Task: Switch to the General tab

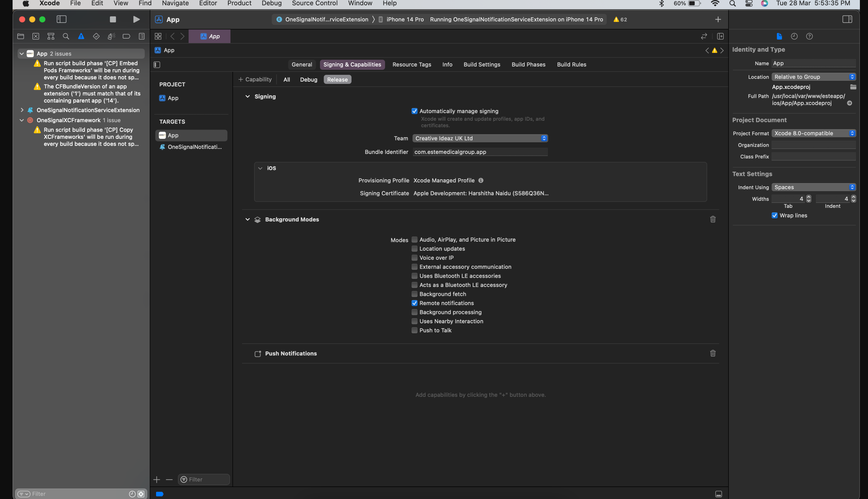Action: point(301,65)
